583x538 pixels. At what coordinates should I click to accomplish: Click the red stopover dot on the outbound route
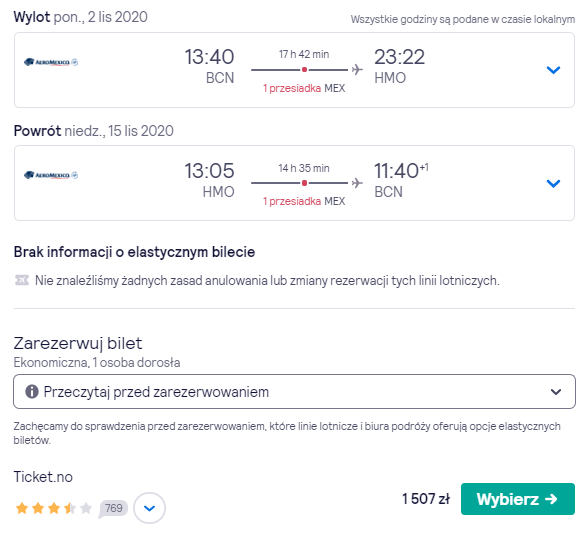305,70
